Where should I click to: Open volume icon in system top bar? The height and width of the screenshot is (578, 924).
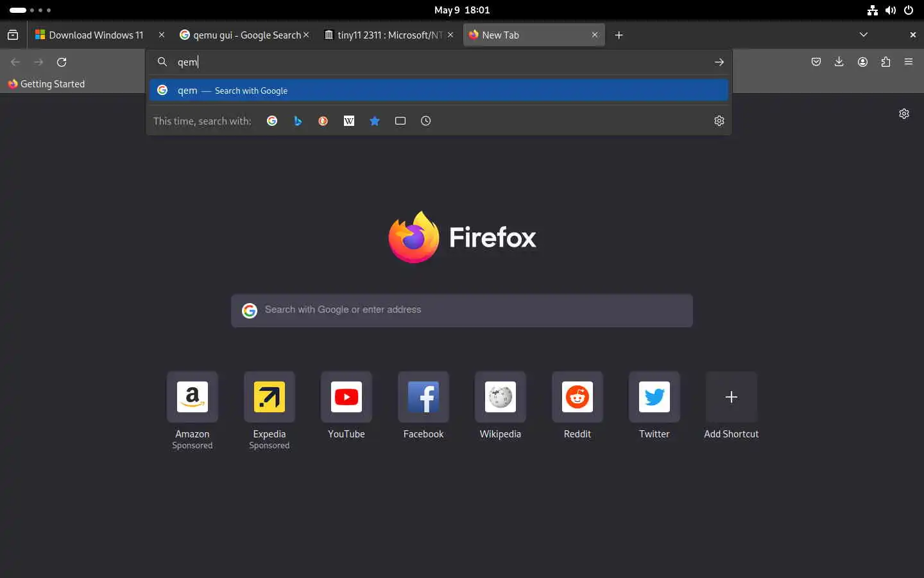click(891, 10)
